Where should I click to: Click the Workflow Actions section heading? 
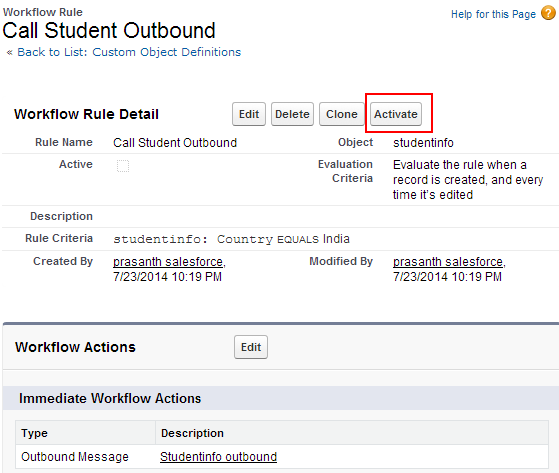point(75,347)
